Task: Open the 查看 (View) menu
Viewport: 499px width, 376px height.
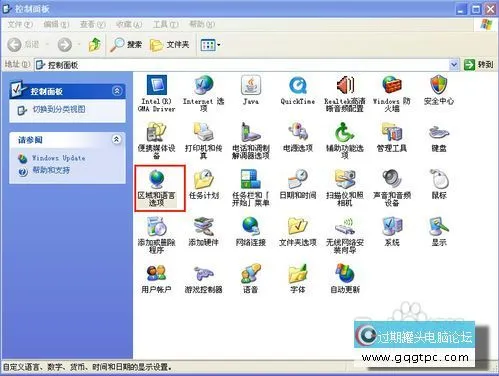Action: (x=92, y=24)
